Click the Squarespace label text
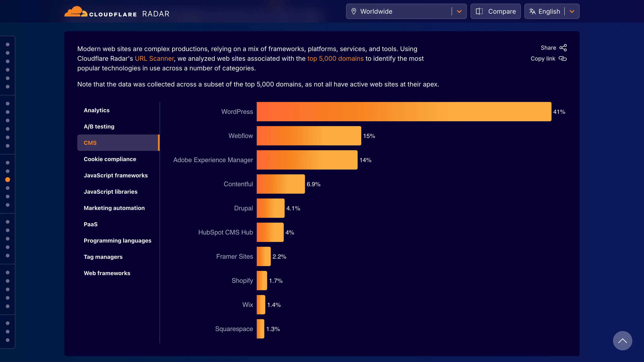Viewport: 644px width, 362px height. (x=234, y=329)
